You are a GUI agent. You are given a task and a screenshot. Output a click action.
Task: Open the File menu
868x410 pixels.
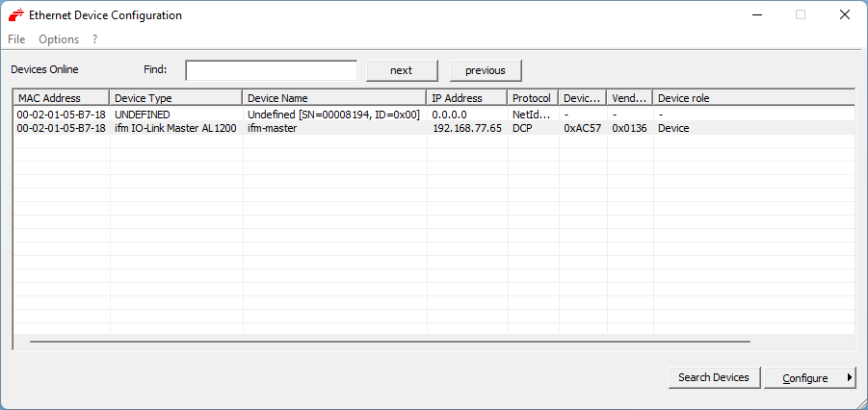click(x=16, y=39)
